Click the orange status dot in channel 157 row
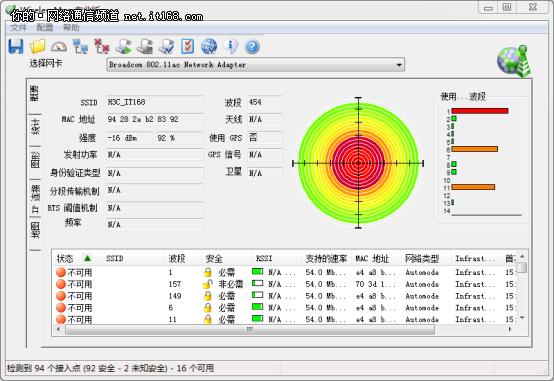 coord(61,284)
